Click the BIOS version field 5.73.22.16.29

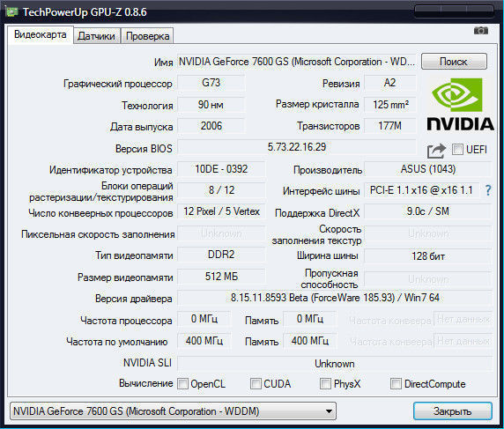pyautogui.click(x=297, y=147)
